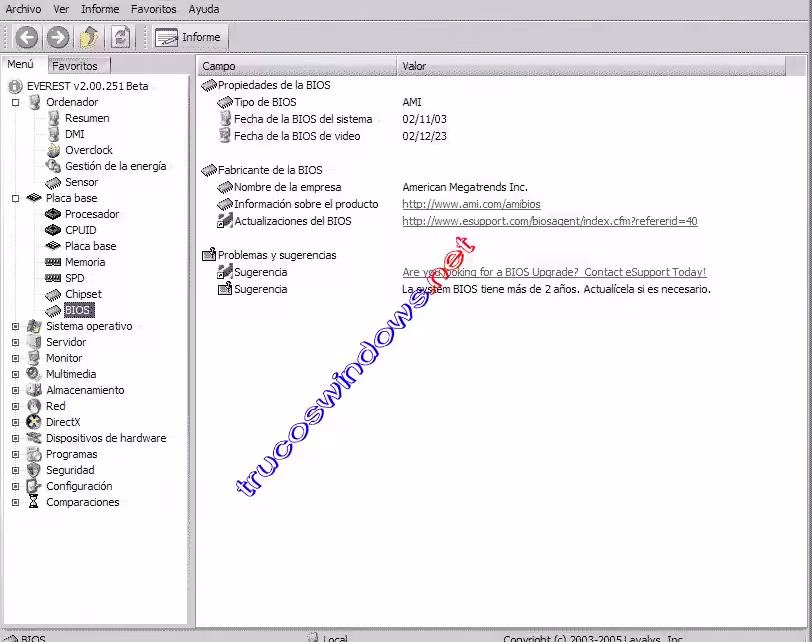This screenshot has width=812, height=642.
Task: Expand the DirectX node
Action: (16, 422)
